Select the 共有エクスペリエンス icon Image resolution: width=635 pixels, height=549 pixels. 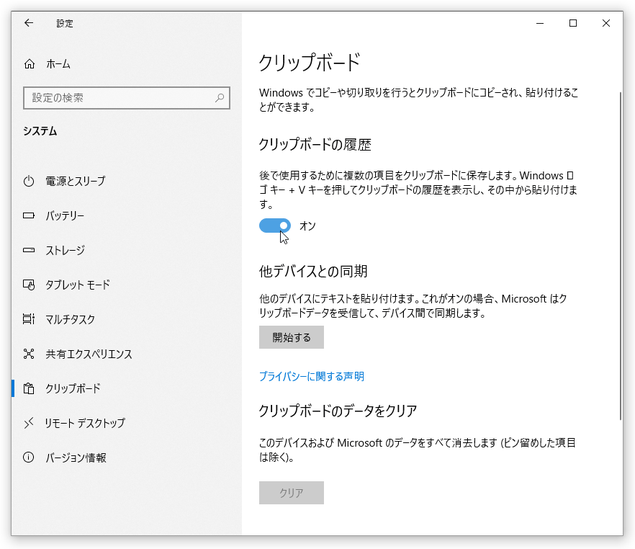coord(28,354)
